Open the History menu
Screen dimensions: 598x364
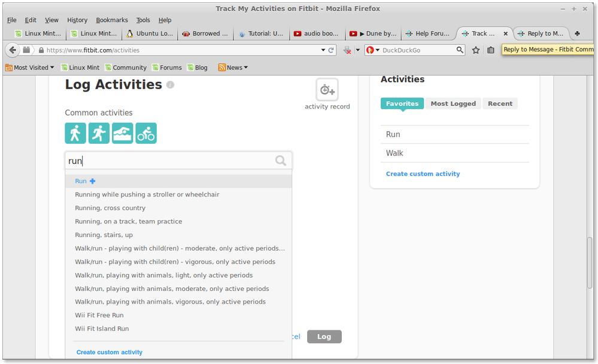77,20
